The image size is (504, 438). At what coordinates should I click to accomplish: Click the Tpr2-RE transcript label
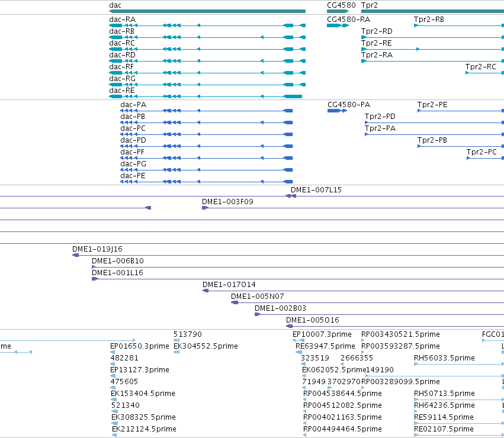pyautogui.click(x=377, y=43)
